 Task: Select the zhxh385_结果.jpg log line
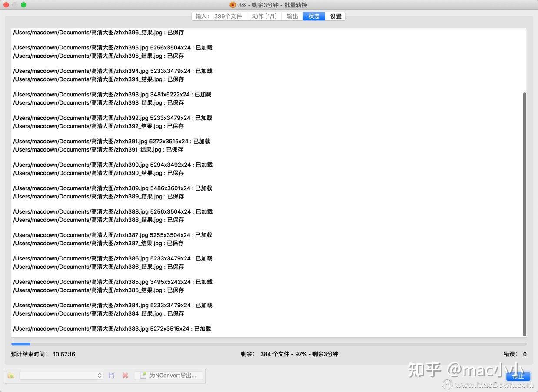(98, 290)
